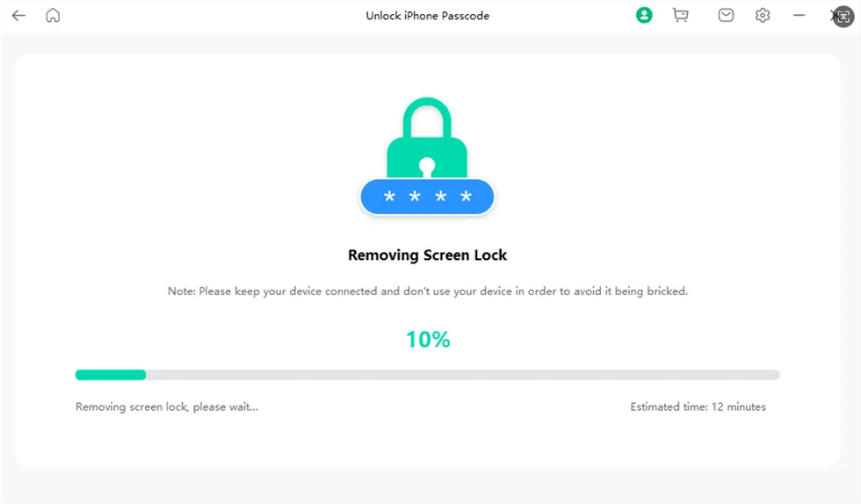Open the settings gear icon
861x504 pixels.
(x=763, y=16)
